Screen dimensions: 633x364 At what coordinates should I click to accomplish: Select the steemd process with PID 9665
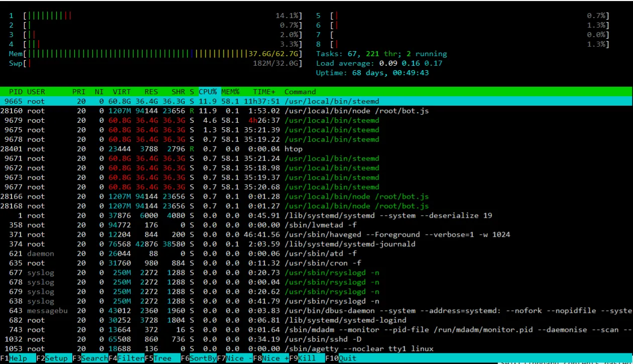316,101
